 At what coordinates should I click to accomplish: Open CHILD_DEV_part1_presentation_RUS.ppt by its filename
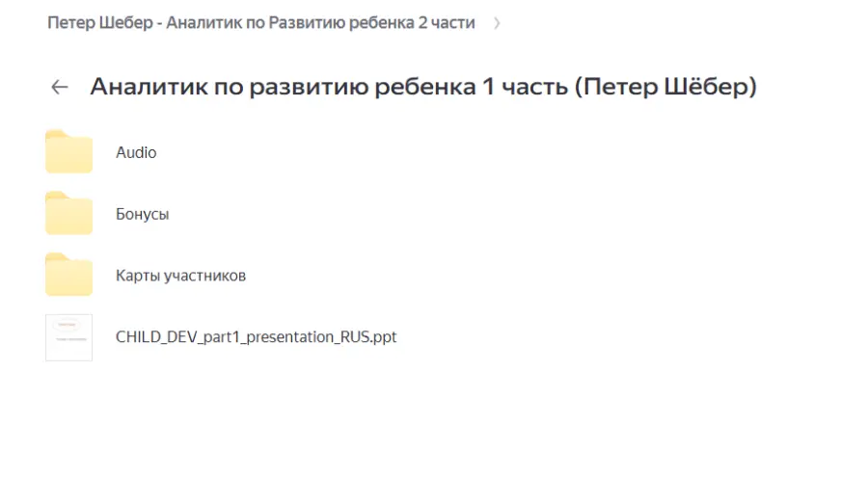(256, 337)
